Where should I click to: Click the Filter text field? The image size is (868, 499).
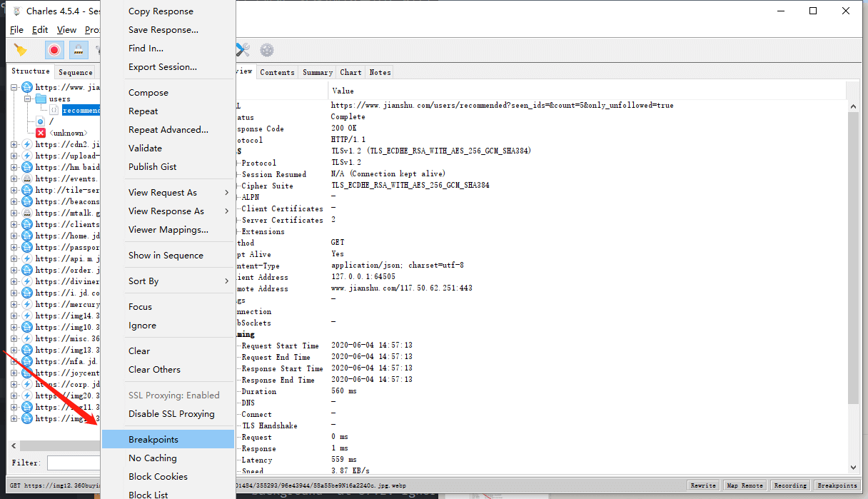(x=74, y=463)
